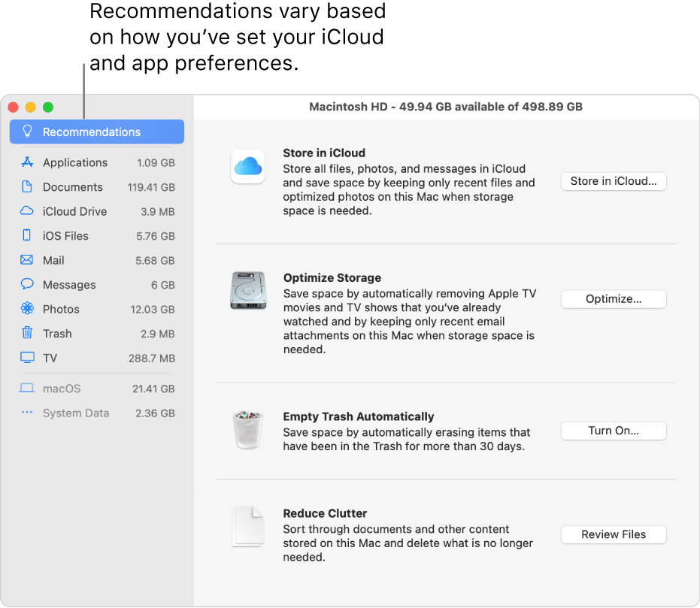Click the iCloud cloud icon beside Store in iCloud
700x608 pixels.
pos(247,166)
